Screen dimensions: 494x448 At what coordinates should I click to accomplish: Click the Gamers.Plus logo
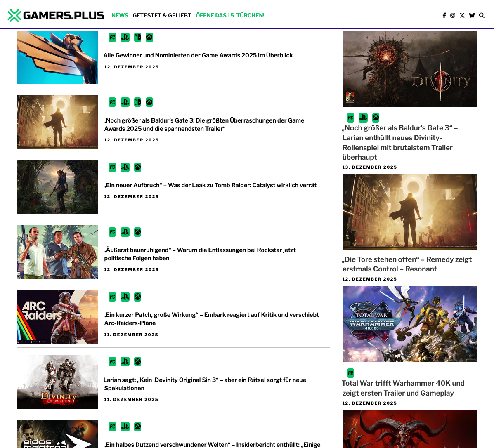(x=56, y=15)
